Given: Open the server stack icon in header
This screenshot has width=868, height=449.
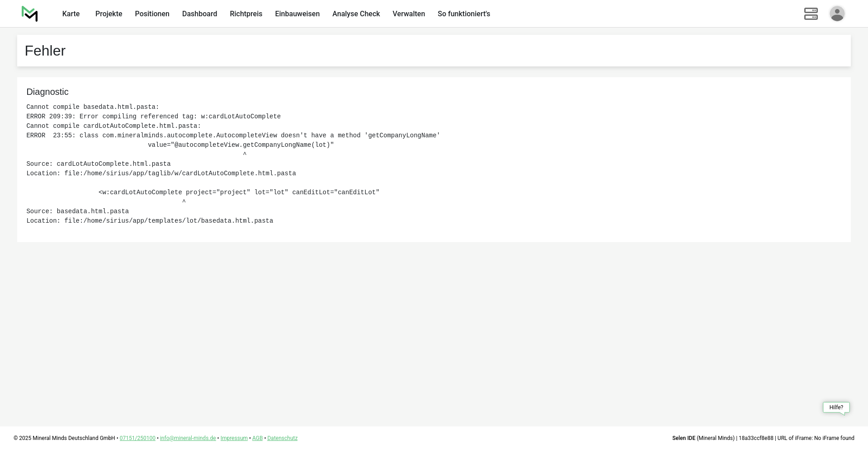Looking at the screenshot, I should coord(811,14).
